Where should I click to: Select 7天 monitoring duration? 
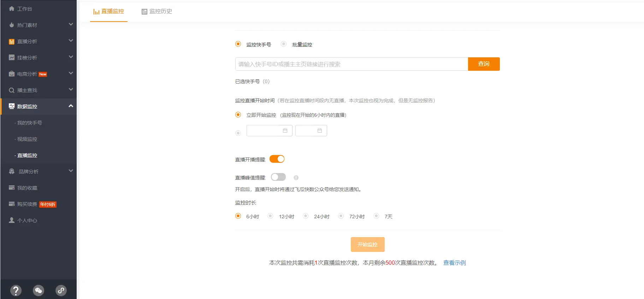click(376, 216)
